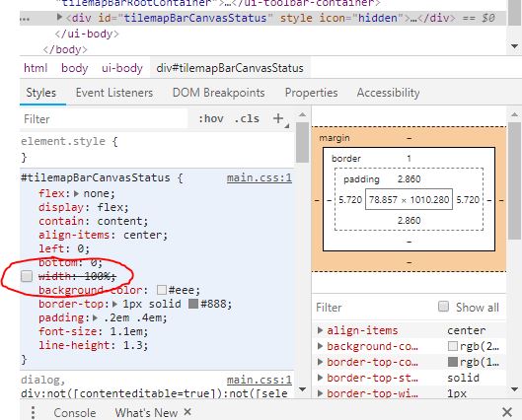Open the Accessibility tab
The height and width of the screenshot is (420, 522).
pos(388,93)
